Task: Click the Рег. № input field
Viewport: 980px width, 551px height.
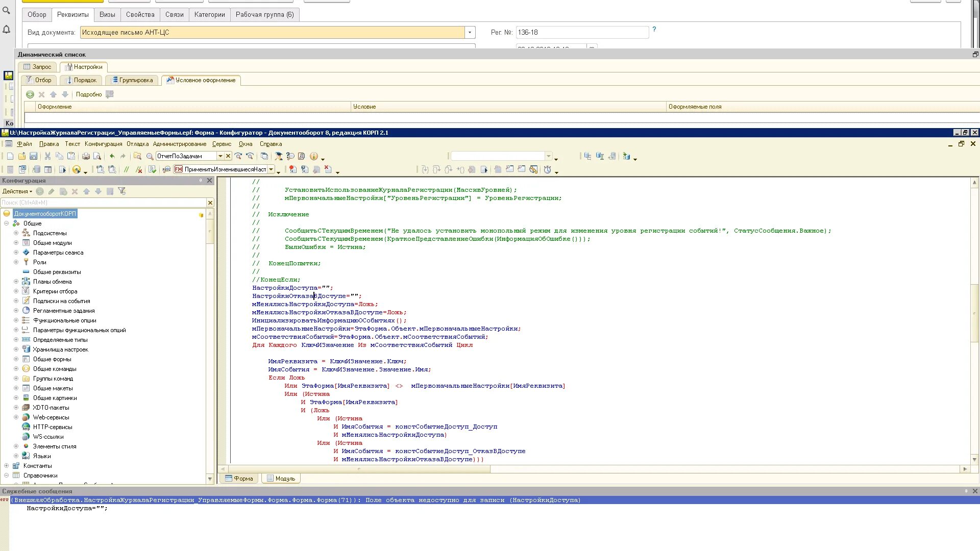Action: [582, 32]
